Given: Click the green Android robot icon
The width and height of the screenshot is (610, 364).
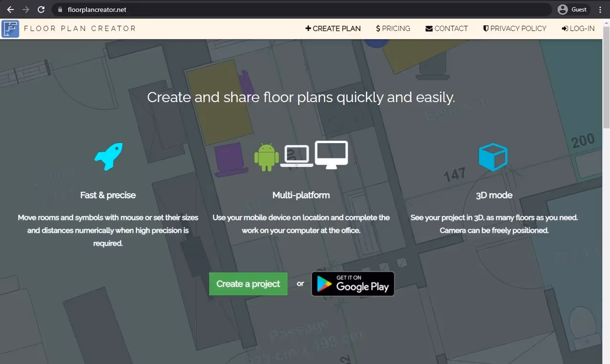Looking at the screenshot, I should 267,157.
